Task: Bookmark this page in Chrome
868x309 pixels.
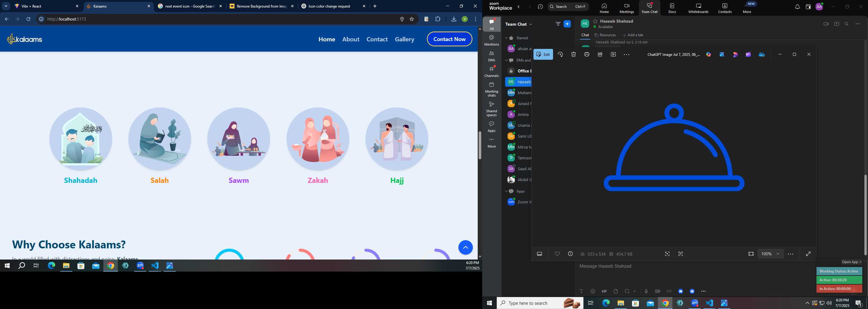Action: [411, 19]
